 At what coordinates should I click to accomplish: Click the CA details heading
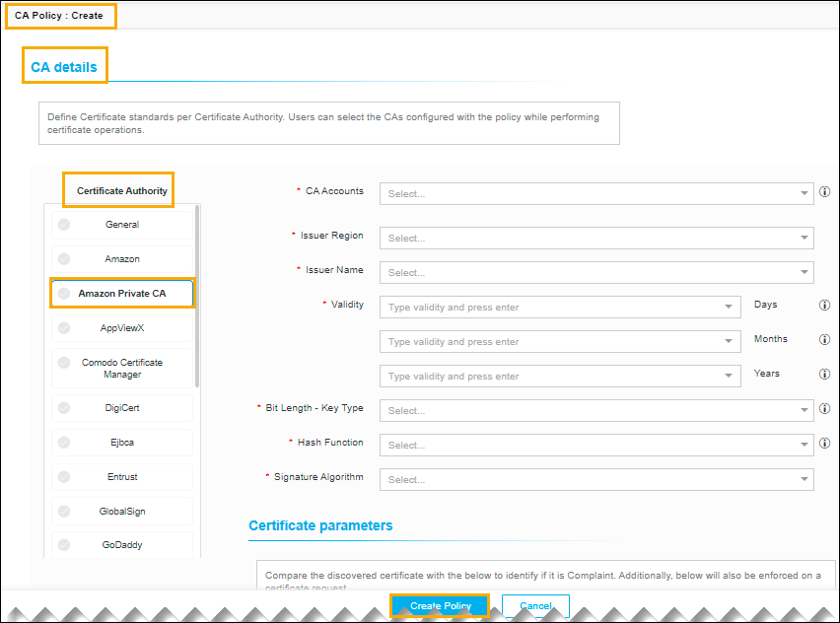coord(64,67)
